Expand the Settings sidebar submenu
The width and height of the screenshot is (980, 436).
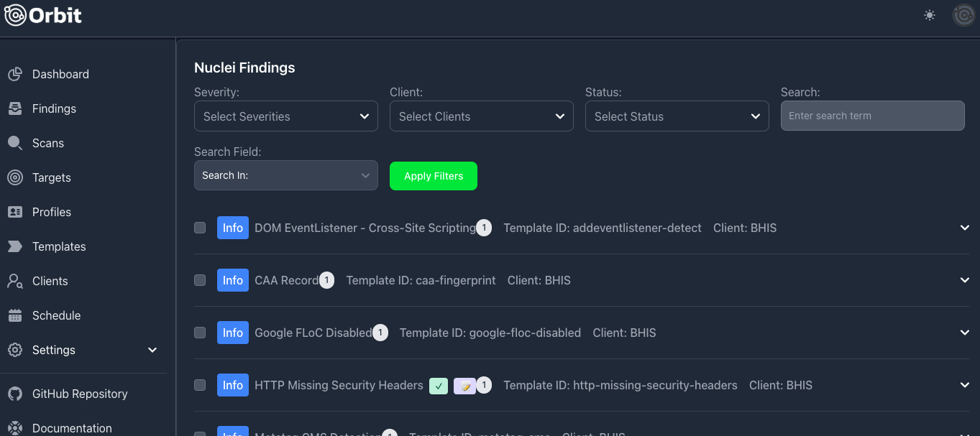152,350
